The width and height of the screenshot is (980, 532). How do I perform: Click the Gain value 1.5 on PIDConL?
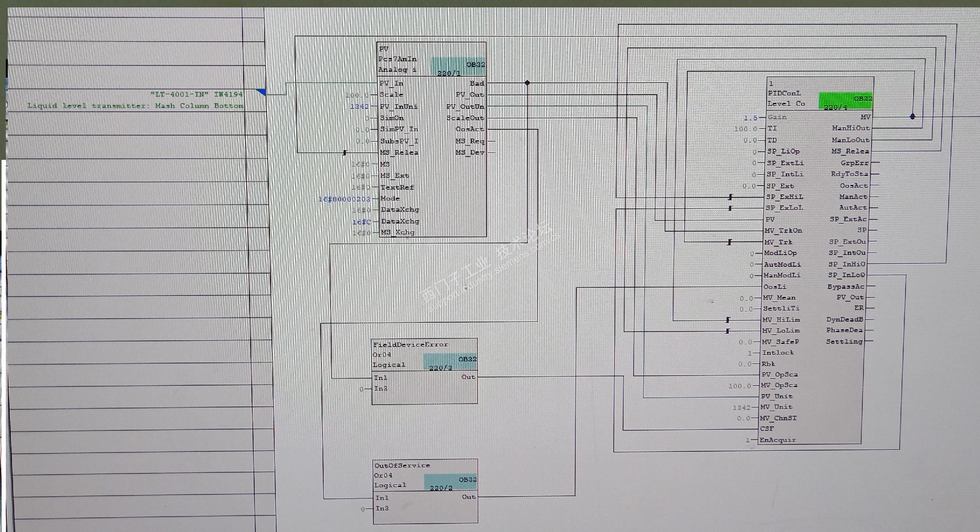pyautogui.click(x=750, y=117)
